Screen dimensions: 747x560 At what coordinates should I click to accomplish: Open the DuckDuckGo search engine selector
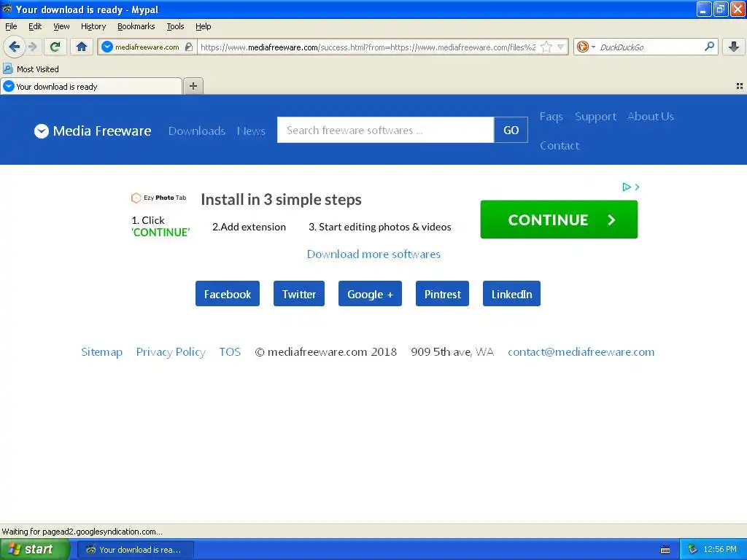(x=586, y=47)
